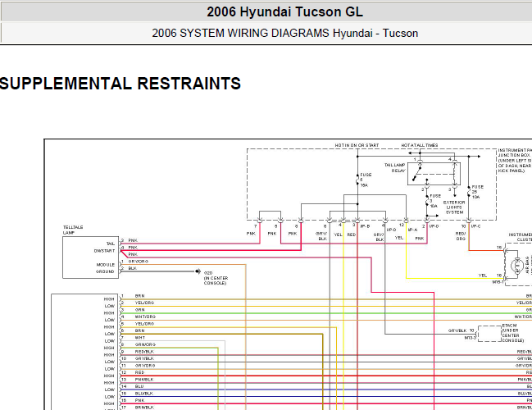This screenshot has height=410, width=532.
Task: Click the "9 RED/BLK" wire row label
Action: (x=138, y=352)
